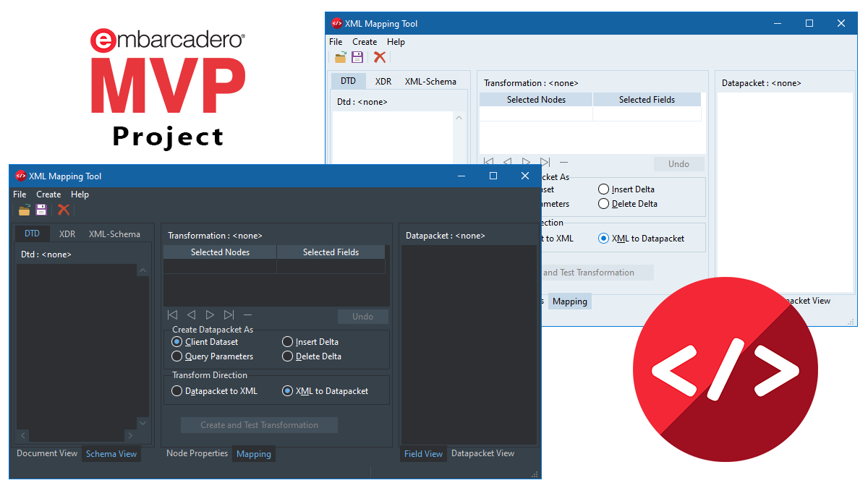Click the open file icon in dark window toolbar
The image size is (868, 488).
tap(25, 210)
